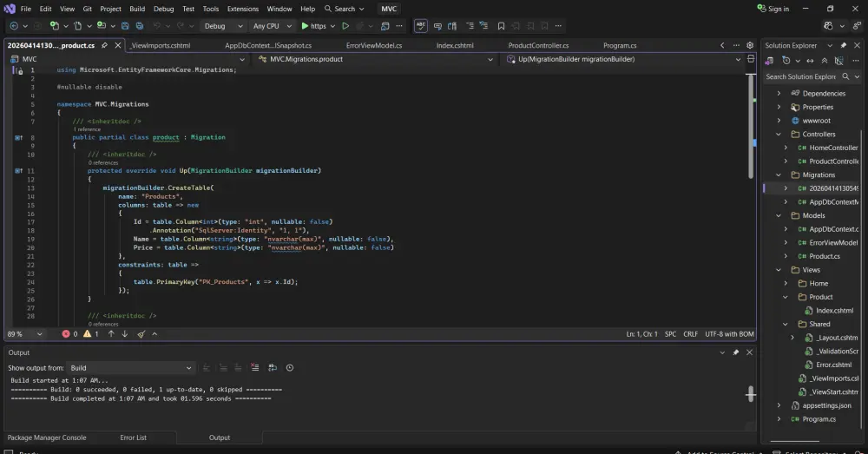The height and width of the screenshot is (454, 868).
Task: Toggle timestamps clock icon in Output
Action: pos(290,368)
